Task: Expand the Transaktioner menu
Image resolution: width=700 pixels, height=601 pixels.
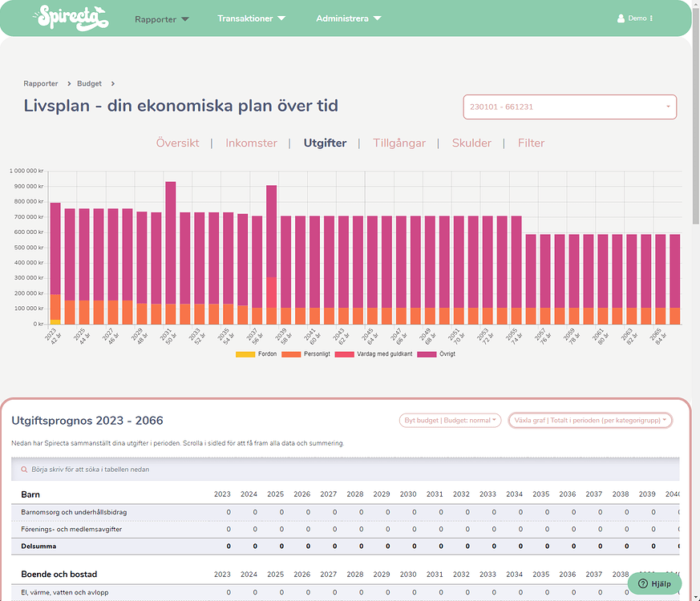Action: (251, 18)
